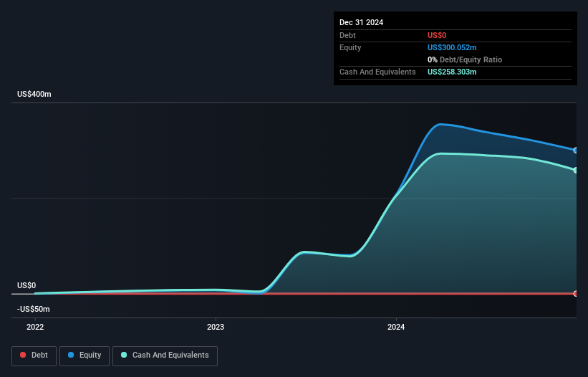Screen dimensions: 588x377
Task: Toggle the Equity legend button
Action: point(85,355)
